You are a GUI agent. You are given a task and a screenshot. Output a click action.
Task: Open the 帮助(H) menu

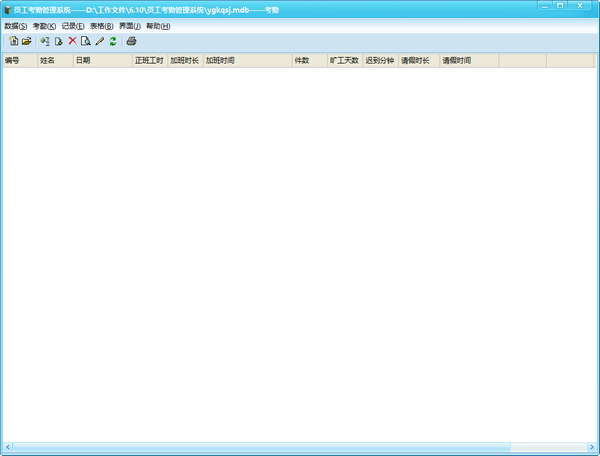(158, 25)
